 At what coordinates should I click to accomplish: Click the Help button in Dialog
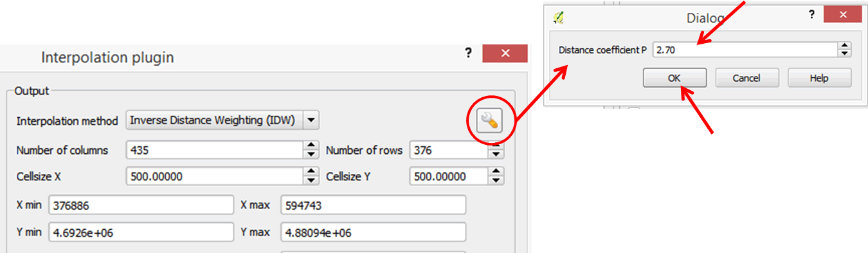819,78
